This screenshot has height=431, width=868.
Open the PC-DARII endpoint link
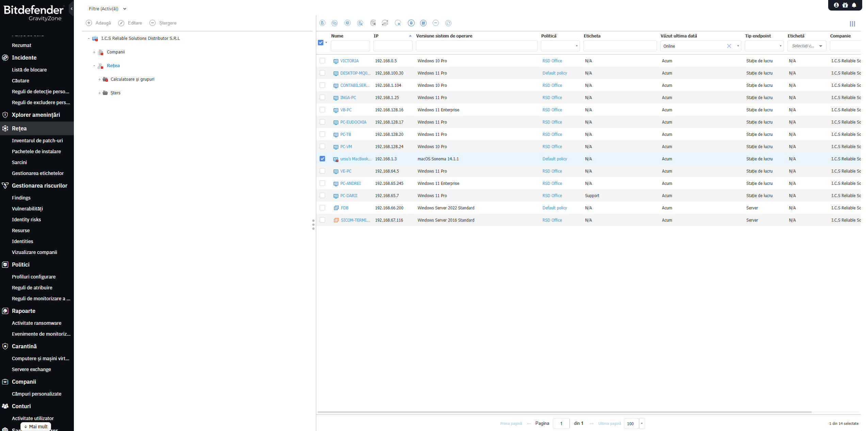click(349, 195)
